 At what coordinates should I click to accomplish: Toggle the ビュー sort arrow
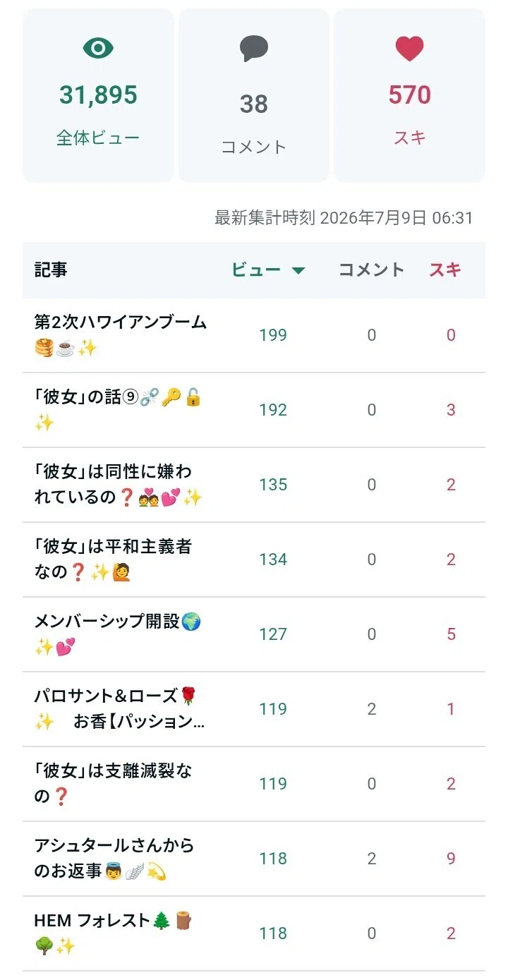[x=298, y=270]
